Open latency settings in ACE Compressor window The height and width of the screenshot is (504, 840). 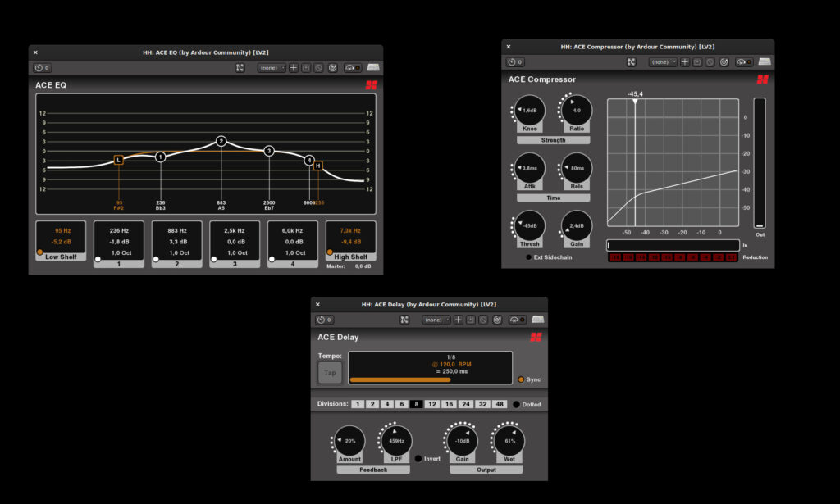tap(515, 62)
